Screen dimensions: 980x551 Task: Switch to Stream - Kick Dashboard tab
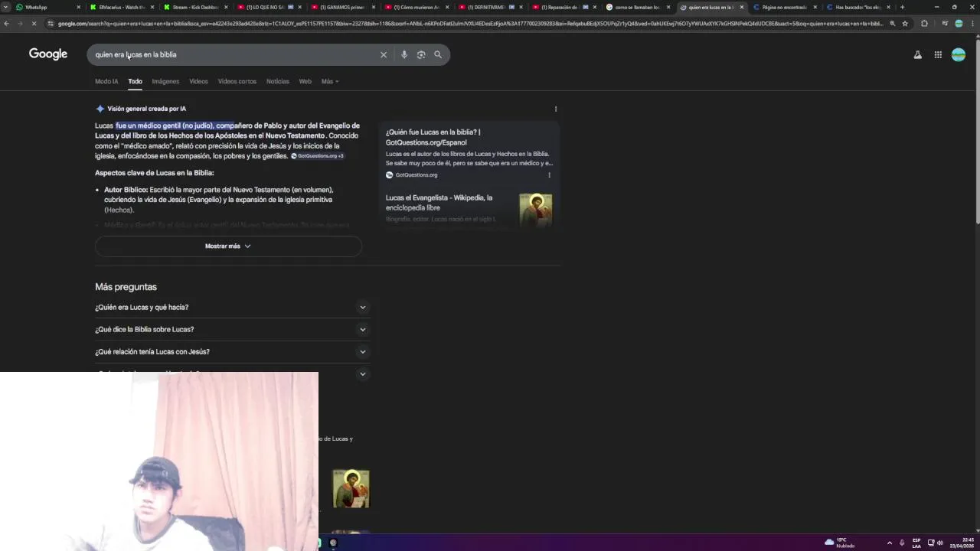tap(195, 7)
